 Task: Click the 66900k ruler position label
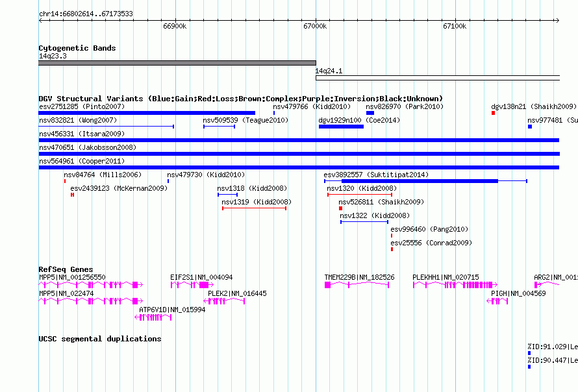click(x=175, y=26)
